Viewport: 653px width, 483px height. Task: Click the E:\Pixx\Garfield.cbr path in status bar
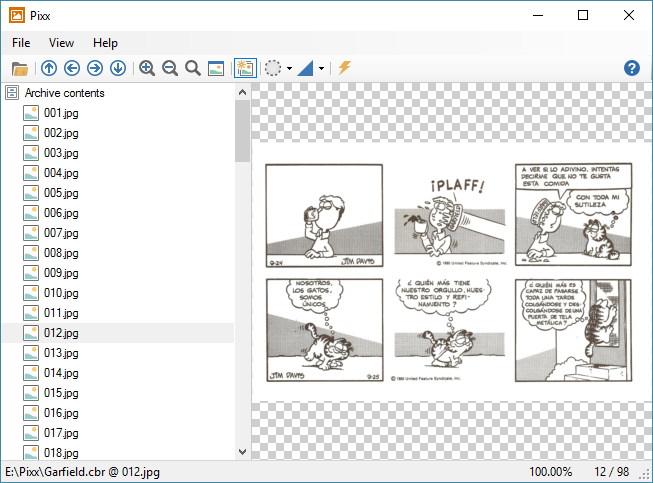[82, 472]
